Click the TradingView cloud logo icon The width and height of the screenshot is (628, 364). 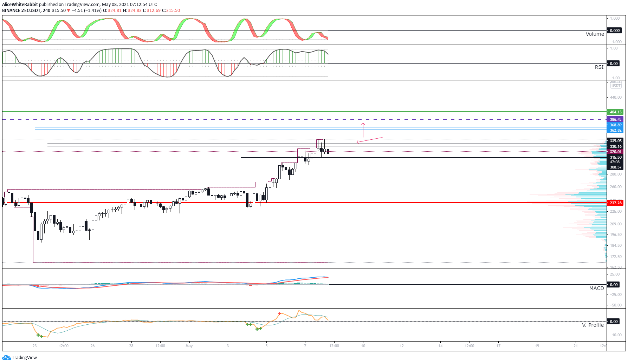tap(6, 357)
